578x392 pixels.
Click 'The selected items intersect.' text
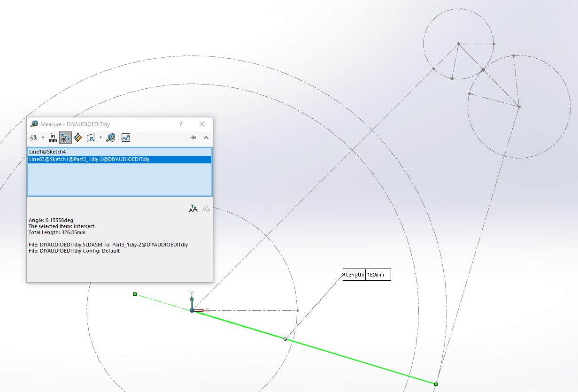pyautogui.click(x=62, y=226)
